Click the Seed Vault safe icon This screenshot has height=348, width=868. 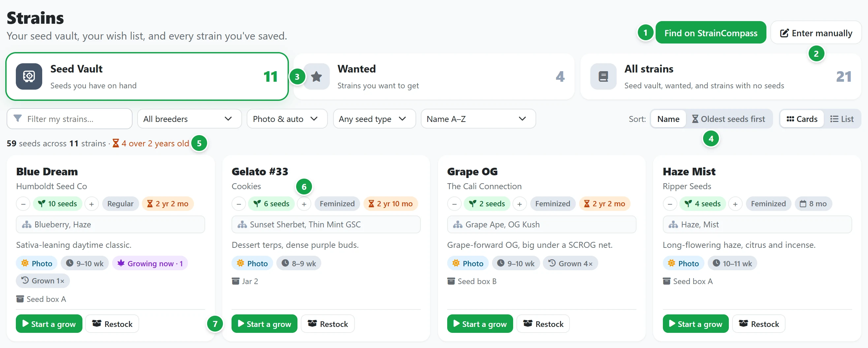[x=29, y=76]
